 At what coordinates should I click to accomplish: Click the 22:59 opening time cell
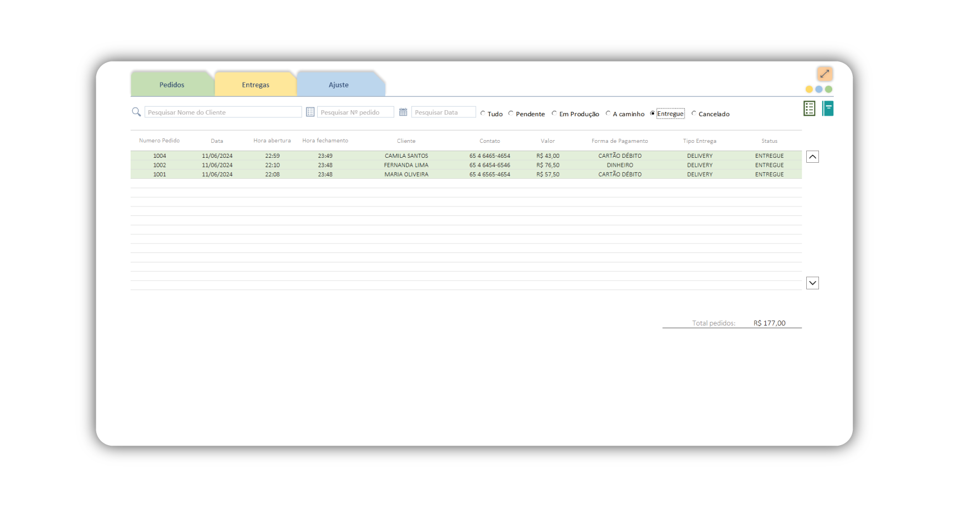(x=272, y=156)
